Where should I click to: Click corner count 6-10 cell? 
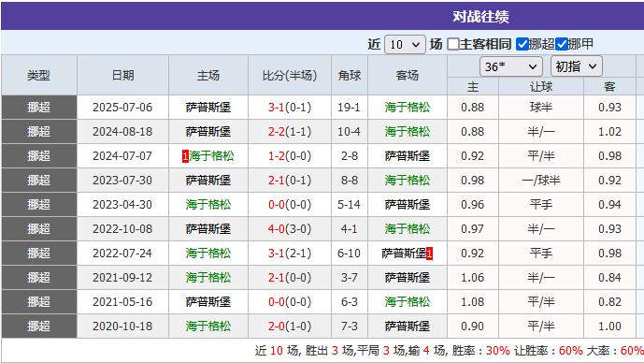click(x=350, y=253)
